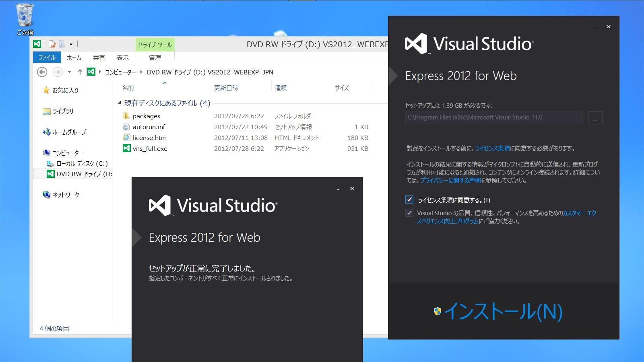Tick ライセンス条項に同意する checkbox in the installer
The image size is (644, 362).
point(409,200)
